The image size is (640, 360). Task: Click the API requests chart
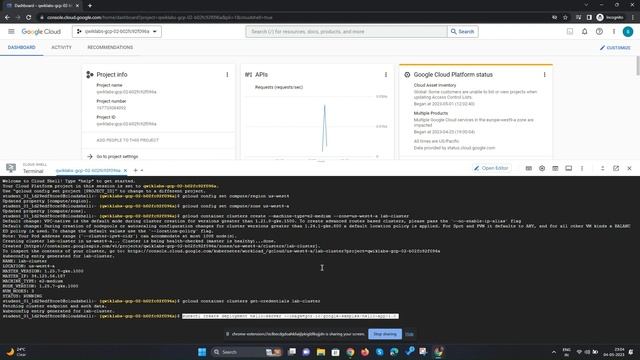(x=316, y=126)
